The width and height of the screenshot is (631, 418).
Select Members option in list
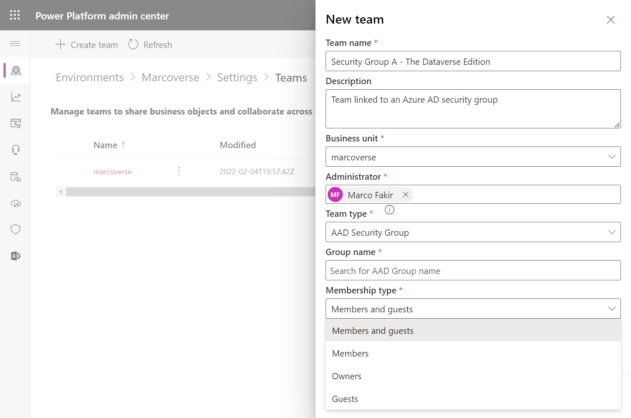473,354
